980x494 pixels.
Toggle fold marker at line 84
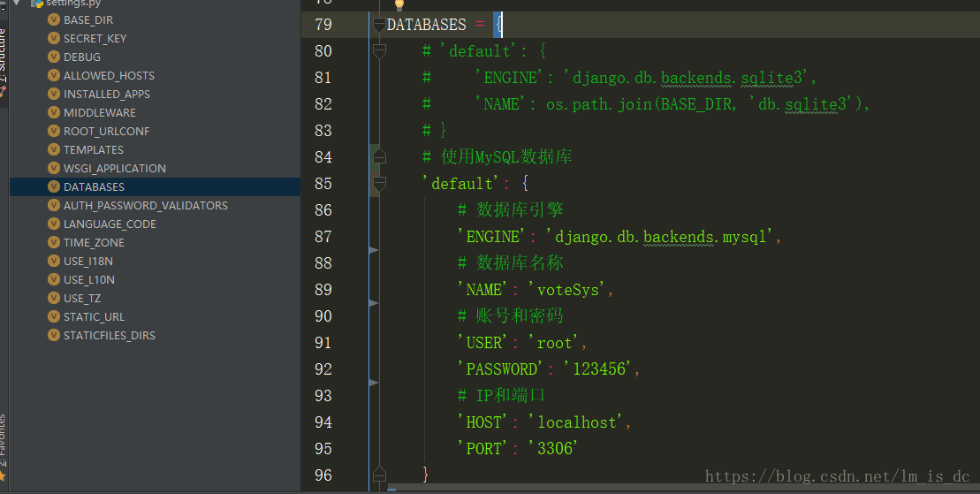point(379,156)
